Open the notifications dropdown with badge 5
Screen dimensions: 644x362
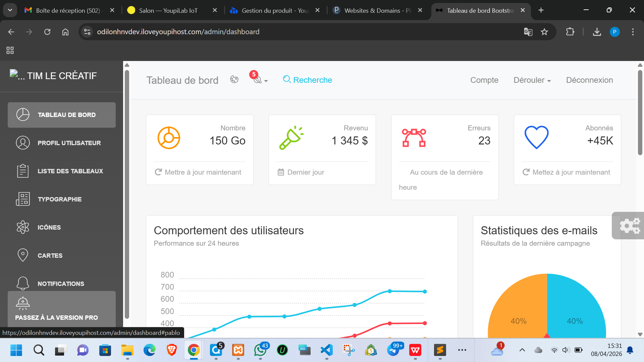click(259, 79)
